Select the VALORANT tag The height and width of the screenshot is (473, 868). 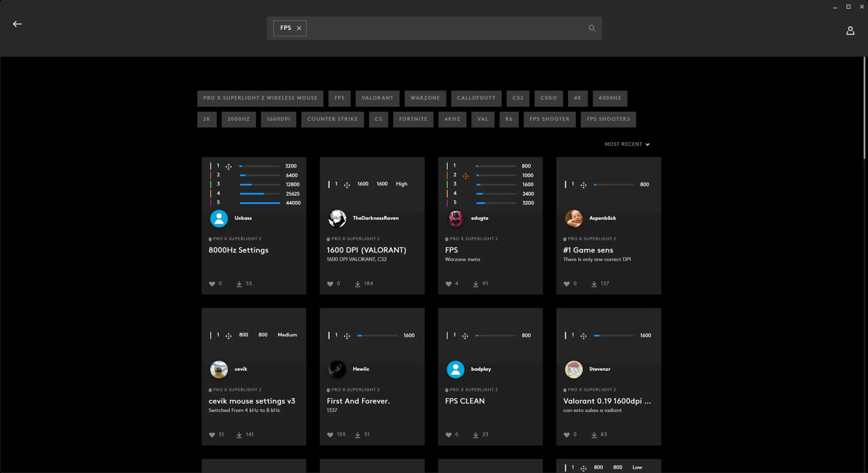pyautogui.click(x=377, y=98)
